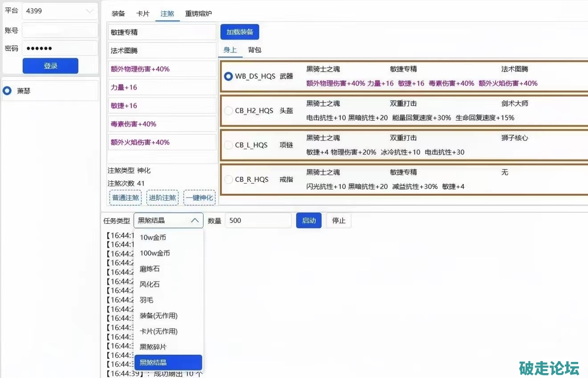The height and width of the screenshot is (378, 588).
Task: Select the WB_DS_HQS weapon radio button
Action: coord(229,76)
